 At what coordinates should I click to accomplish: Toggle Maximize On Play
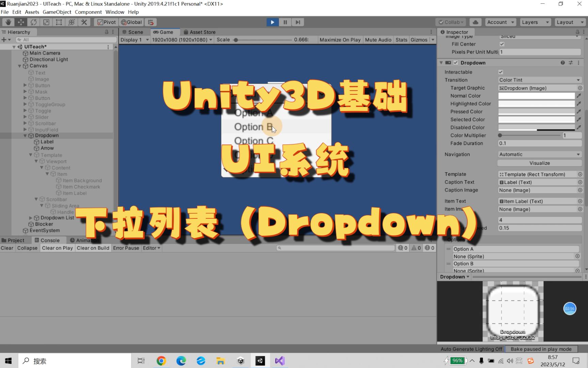point(340,40)
